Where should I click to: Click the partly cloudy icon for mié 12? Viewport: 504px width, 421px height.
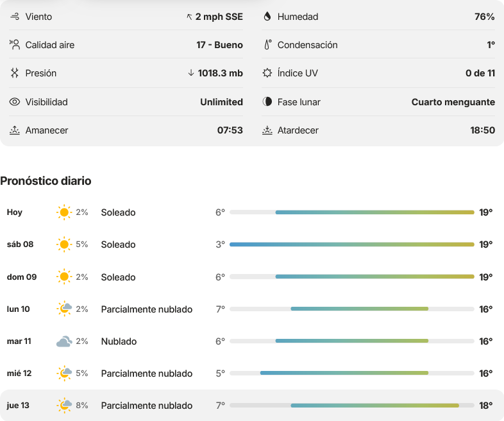coord(64,373)
